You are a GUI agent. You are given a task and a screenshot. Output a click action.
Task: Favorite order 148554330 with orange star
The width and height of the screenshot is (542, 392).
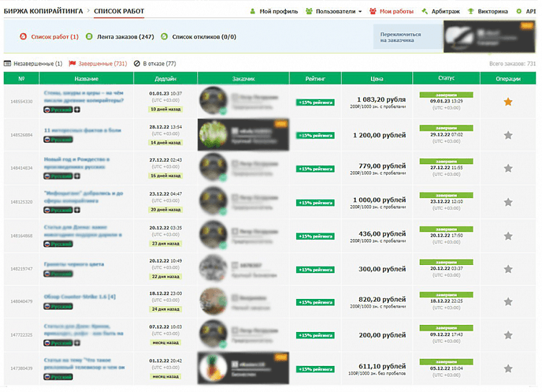pyautogui.click(x=508, y=102)
